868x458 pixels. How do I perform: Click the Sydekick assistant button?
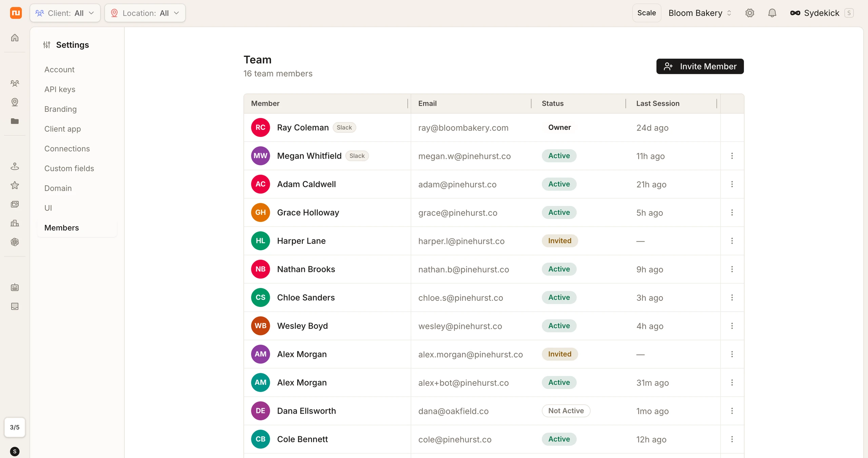click(822, 13)
